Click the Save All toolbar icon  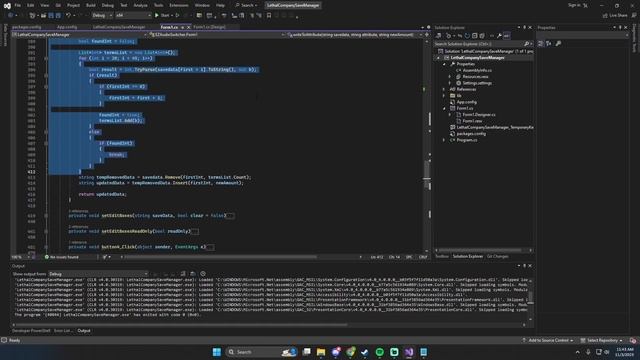[58, 16]
